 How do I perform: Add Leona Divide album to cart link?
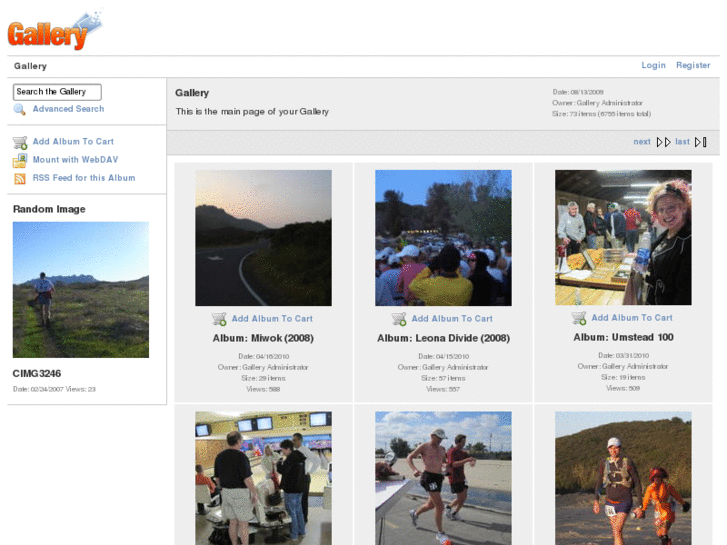452,319
